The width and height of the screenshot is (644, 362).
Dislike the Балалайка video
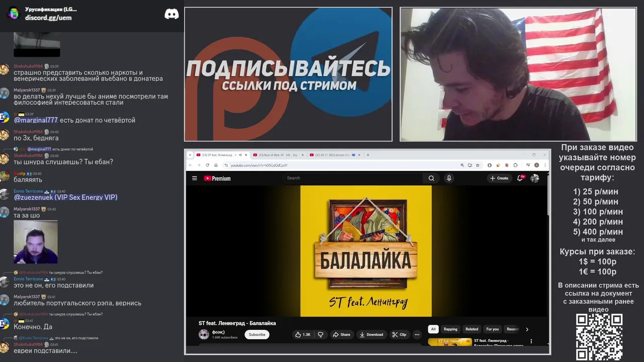click(x=320, y=335)
